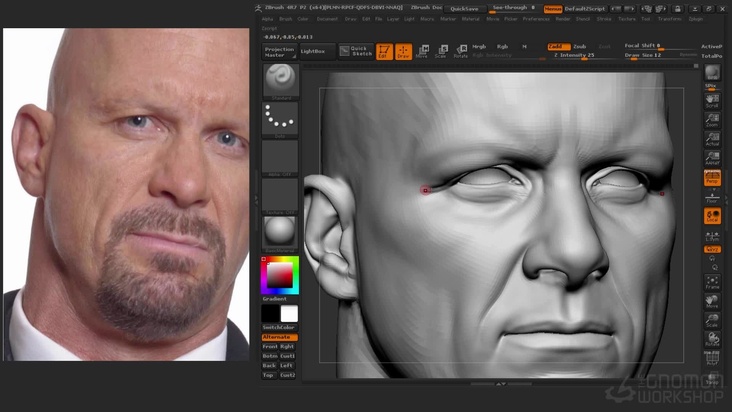This screenshot has width=732, height=412.
Task: Open the Preferences menu
Action: click(x=536, y=18)
